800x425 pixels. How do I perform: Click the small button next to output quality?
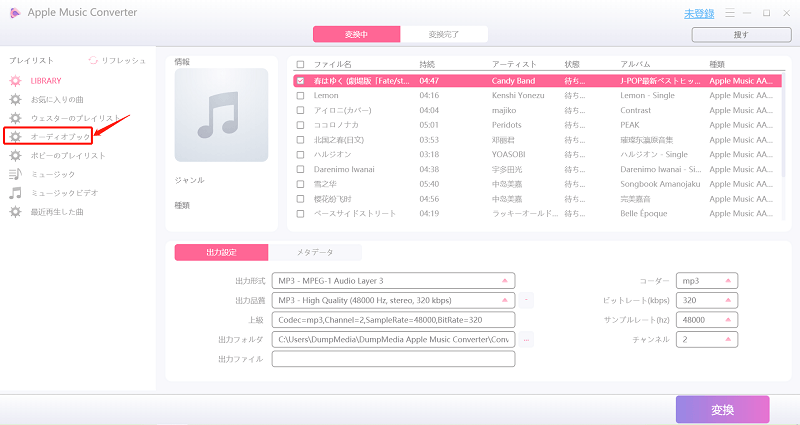(527, 300)
